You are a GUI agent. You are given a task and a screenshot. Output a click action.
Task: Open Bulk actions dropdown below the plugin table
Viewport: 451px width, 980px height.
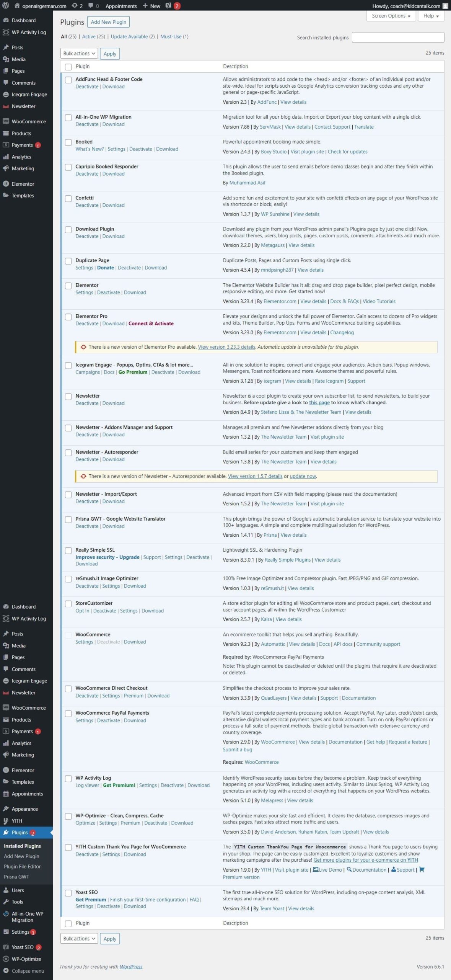tap(79, 938)
